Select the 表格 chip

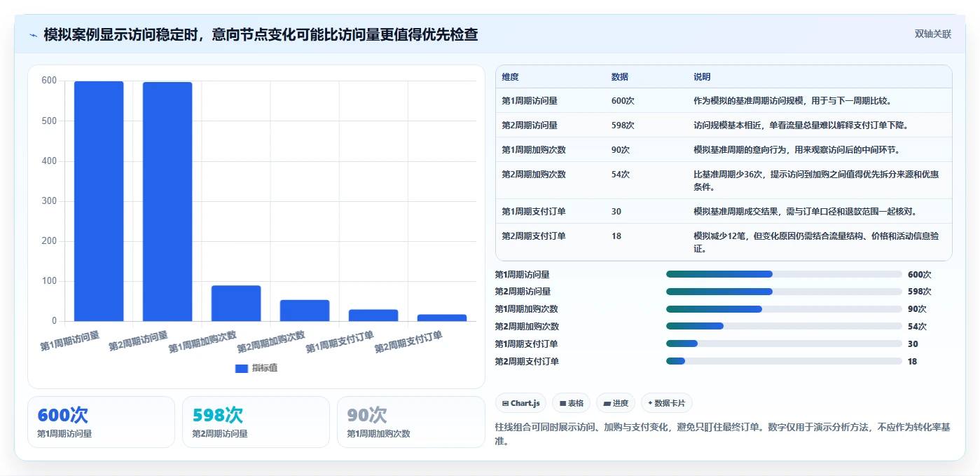pos(571,403)
